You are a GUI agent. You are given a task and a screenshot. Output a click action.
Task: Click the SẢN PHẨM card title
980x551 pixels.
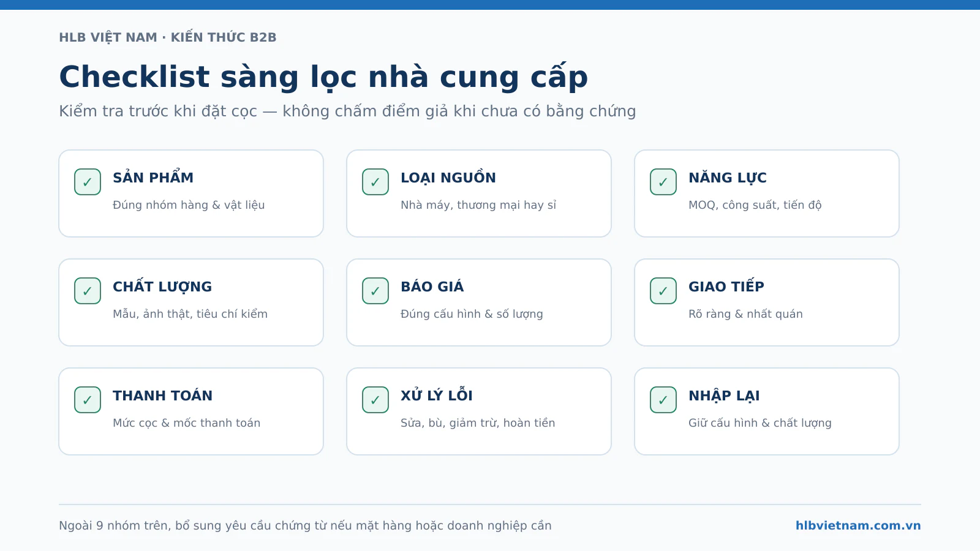153,178
